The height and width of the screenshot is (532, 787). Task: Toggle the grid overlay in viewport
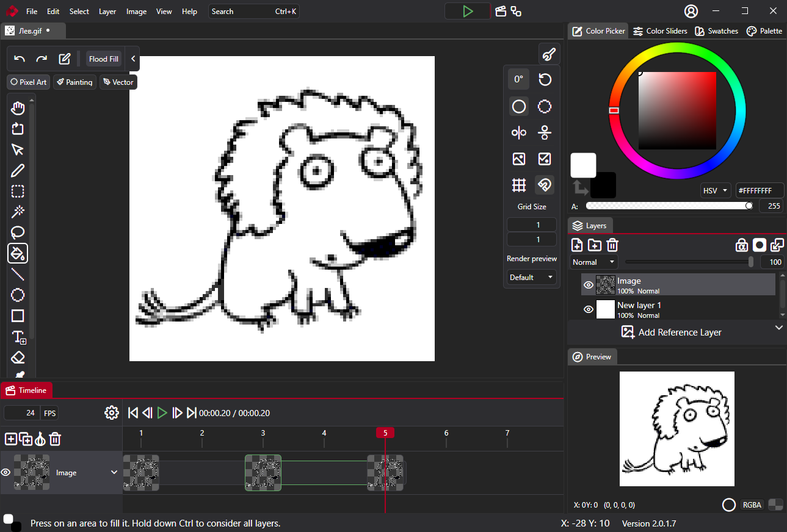point(519,184)
